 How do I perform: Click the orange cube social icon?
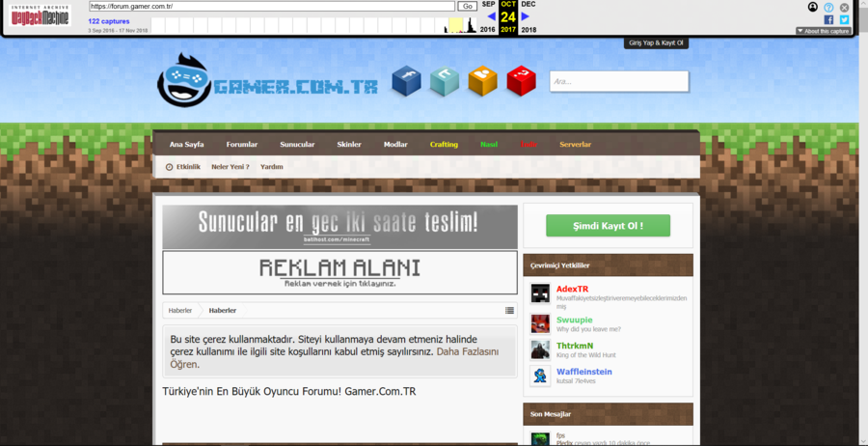point(483,81)
